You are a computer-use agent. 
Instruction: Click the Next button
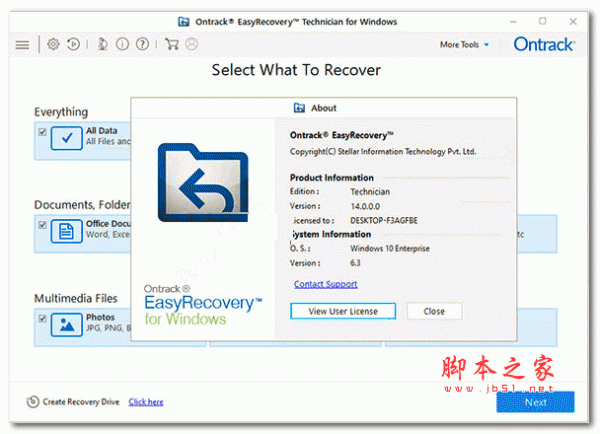click(535, 402)
